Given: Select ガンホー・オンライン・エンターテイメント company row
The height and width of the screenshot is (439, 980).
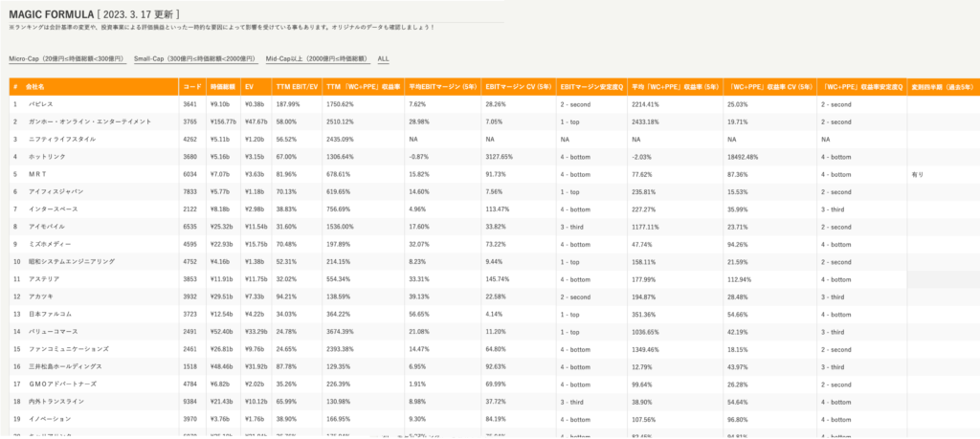Looking at the screenshot, I should [x=90, y=121].
